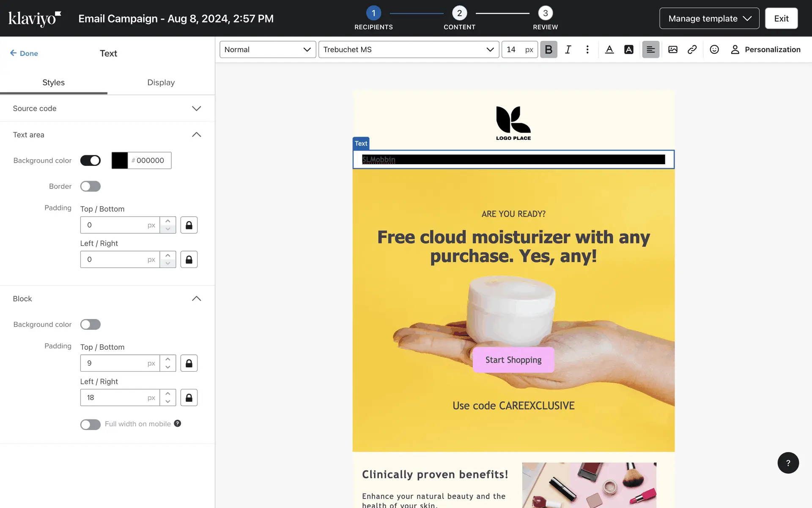812x508 pixels.
Task: Switch to the Display tab
Action: 161,83
